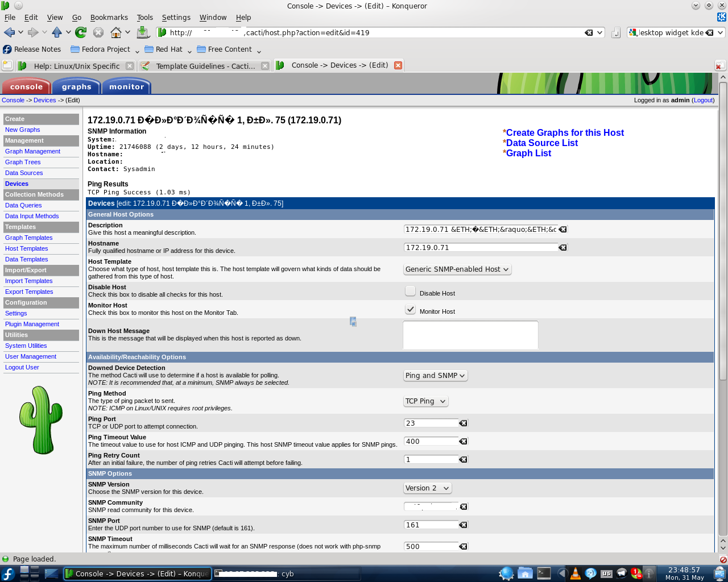Open the Release Notes bookmark
This screenshot has height=582, width=728.
click(x=32, y=49)
